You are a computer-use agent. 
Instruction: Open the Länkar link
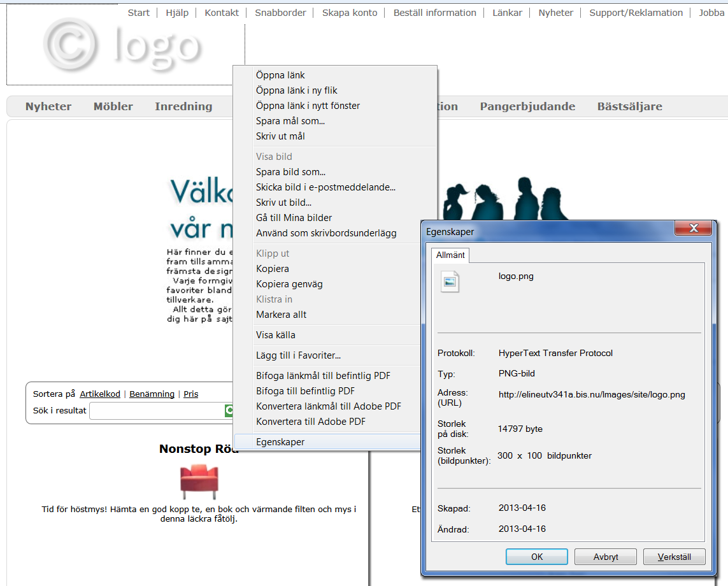point(507,13)
